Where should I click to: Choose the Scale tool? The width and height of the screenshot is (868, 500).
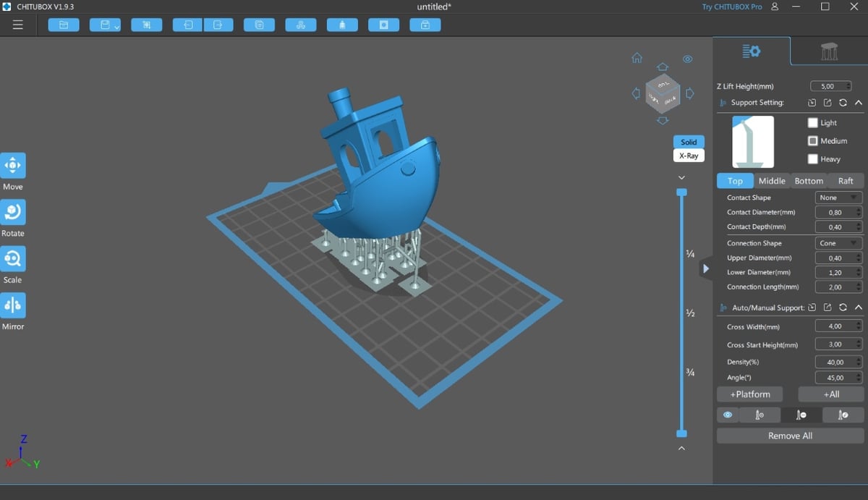pyautogui.click(x=13, y=258)
